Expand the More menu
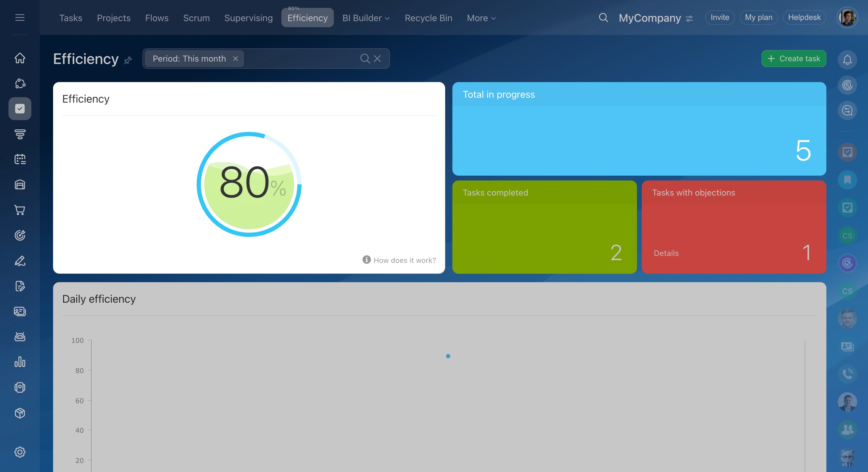The image size is (868, 472). tap(481, 18)
